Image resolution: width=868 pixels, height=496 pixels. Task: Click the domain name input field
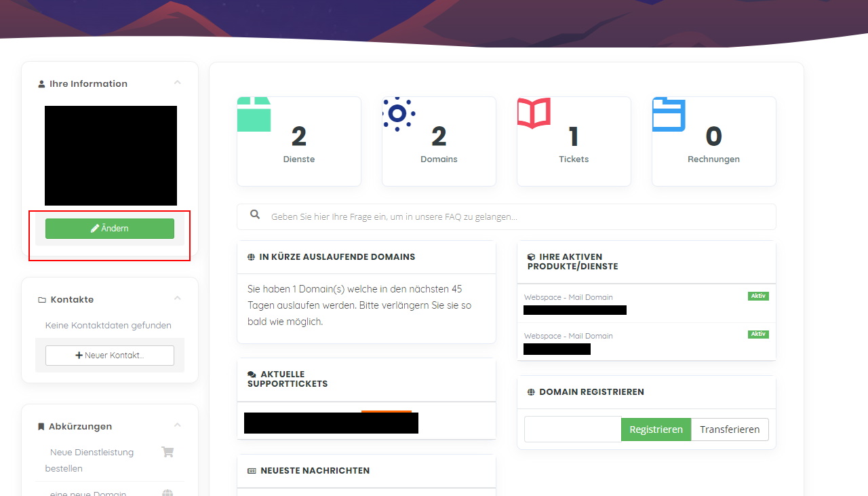tap(572, 430)
